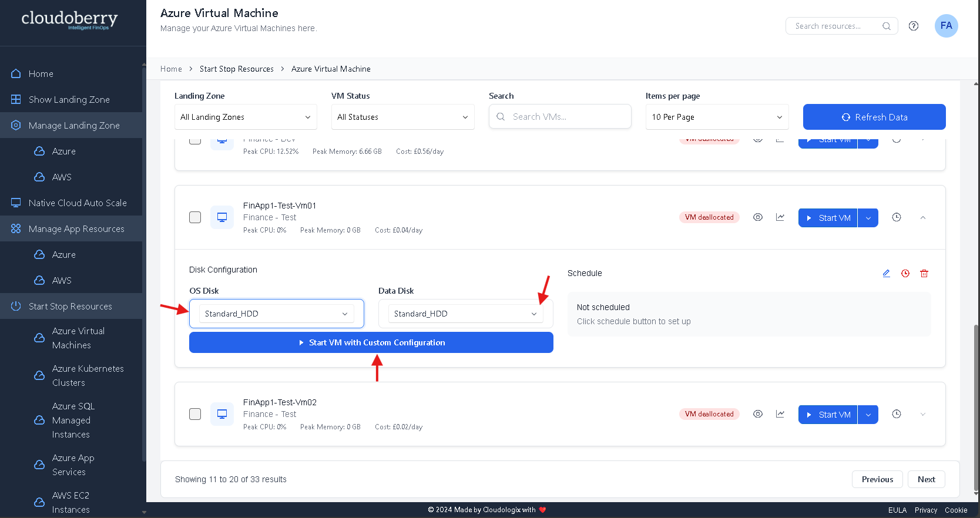980x518 pixels.
Task: Open Start VM dropdown arrow for FinApp1-Test-Vm02
Action: [868, 415]
